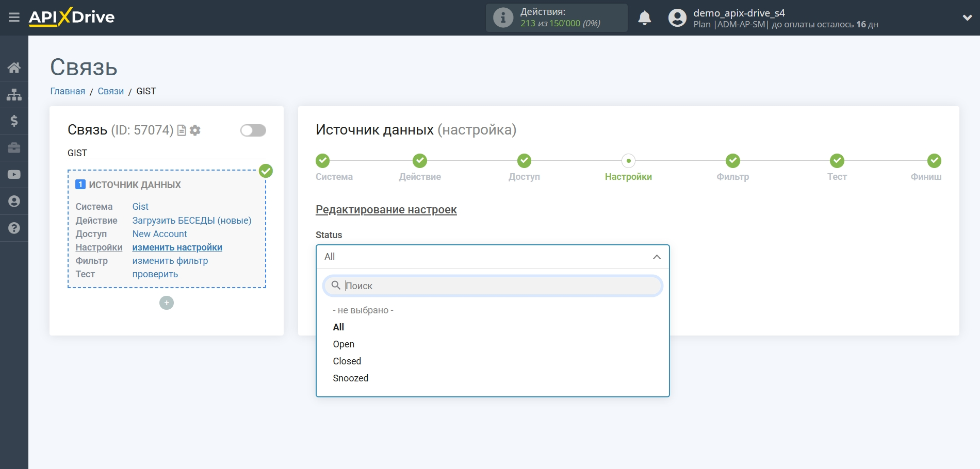Image resolution: width=980 pixels, height=469 pixels.
Task: Collapse the Status dropdown chevron
Action: 656,256
